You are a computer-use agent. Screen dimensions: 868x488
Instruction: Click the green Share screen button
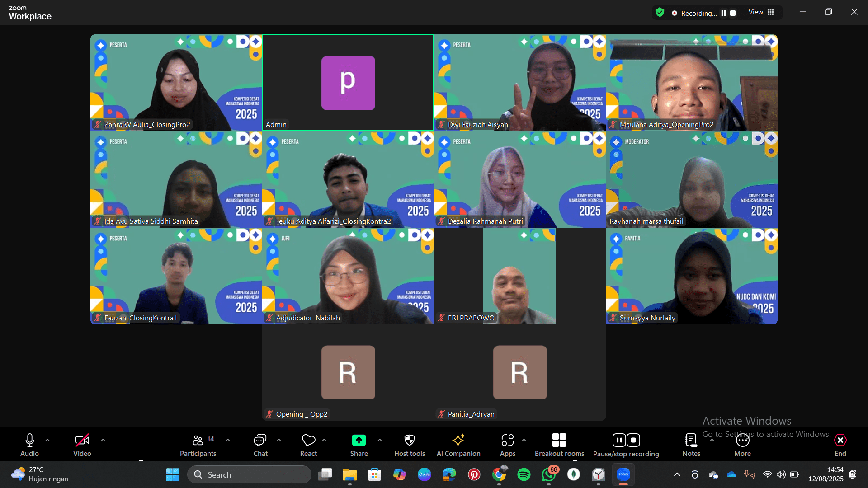point(359,441)
